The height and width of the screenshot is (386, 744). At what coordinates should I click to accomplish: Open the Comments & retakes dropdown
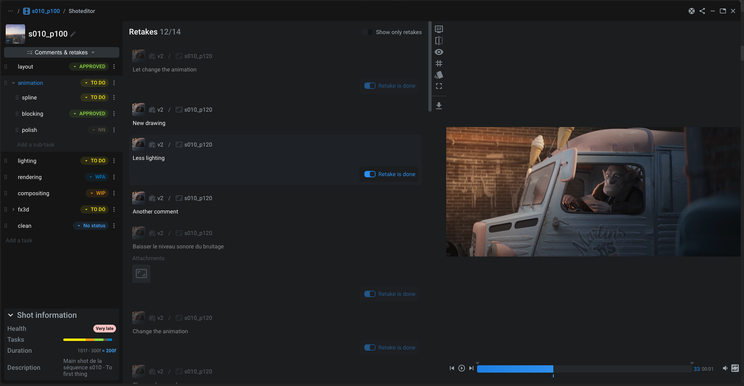(62, 52)
